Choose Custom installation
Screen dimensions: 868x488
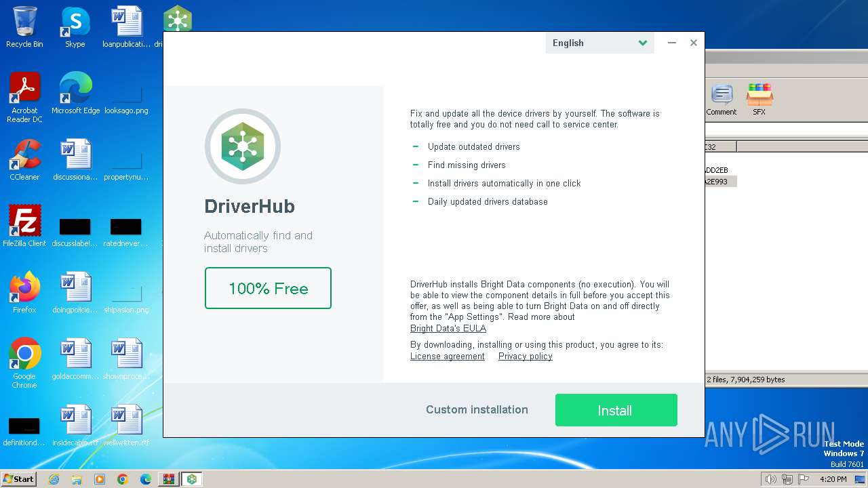(x=477, y=409)
